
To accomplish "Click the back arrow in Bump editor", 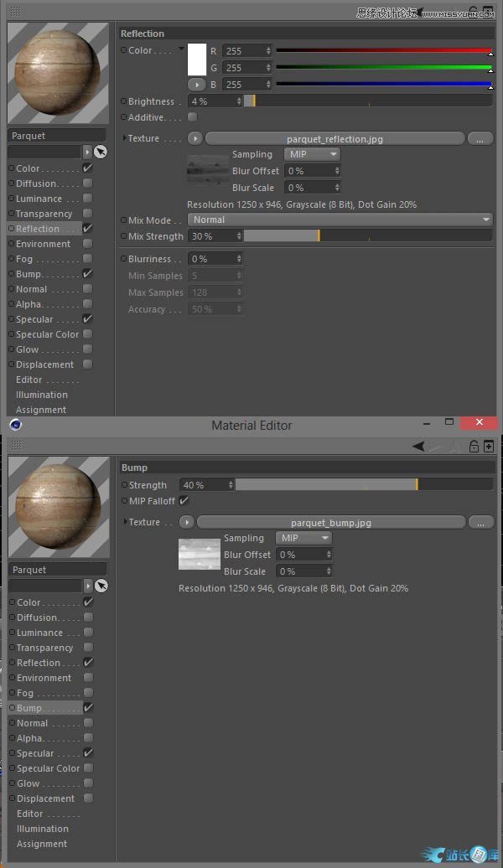I will point(418,447).
